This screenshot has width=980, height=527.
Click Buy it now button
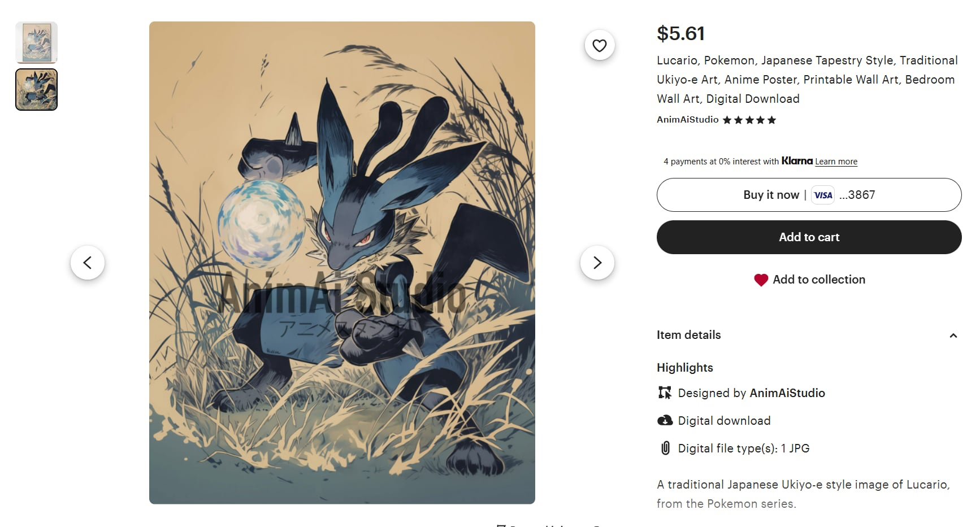pyautogui.click(x=809, y=195)
